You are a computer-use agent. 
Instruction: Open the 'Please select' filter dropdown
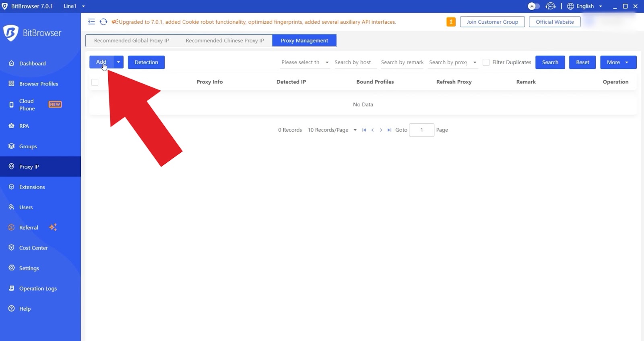tap(305, 62)
